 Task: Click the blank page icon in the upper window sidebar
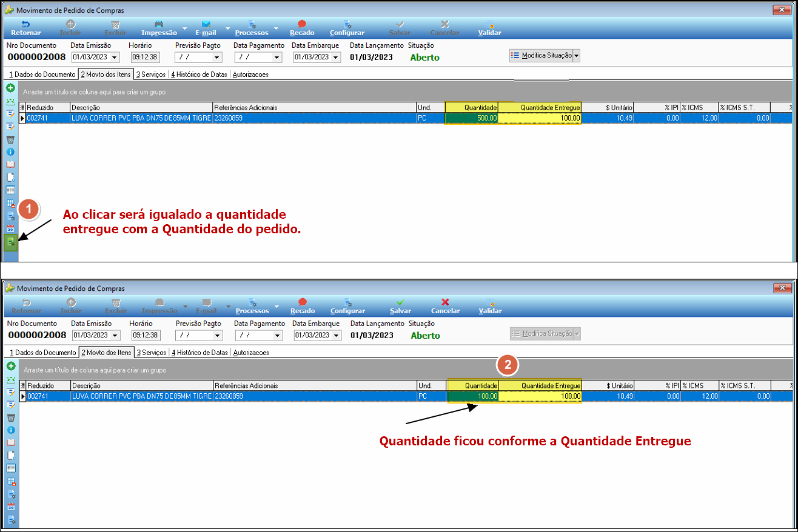point(10,178)
